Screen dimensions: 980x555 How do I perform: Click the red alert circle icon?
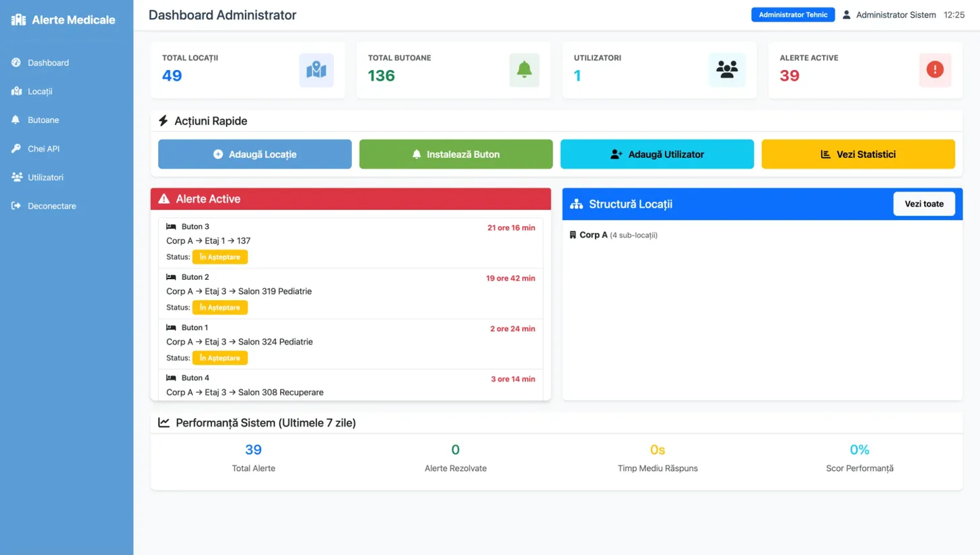(x=934, y=68)
